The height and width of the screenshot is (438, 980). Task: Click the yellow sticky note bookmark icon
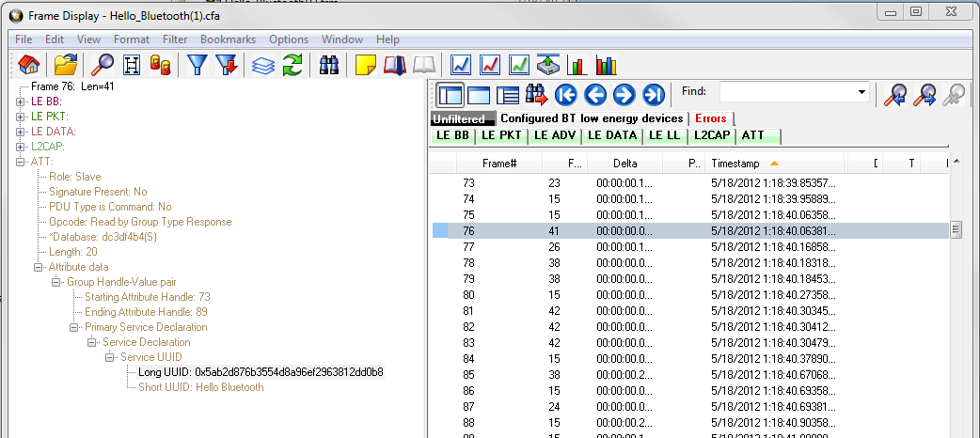tap(366, 64)
